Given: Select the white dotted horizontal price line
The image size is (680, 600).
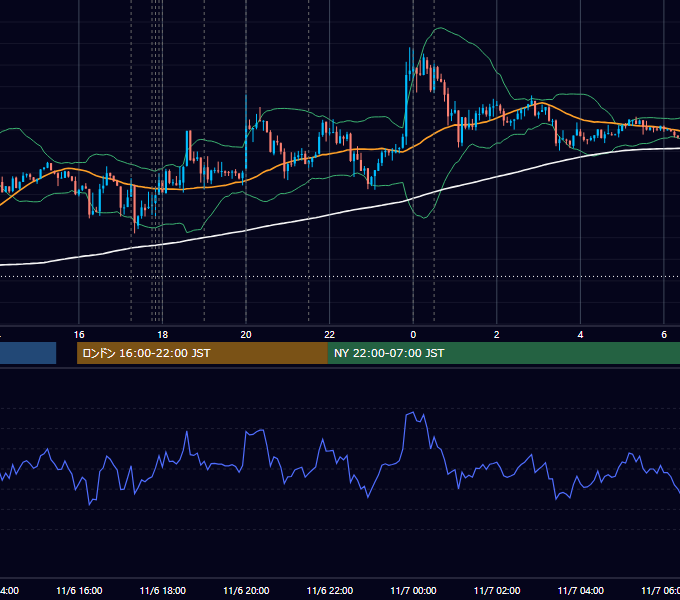Looking at the screenshot, I should pyautogui.click(x=340, y=276).
